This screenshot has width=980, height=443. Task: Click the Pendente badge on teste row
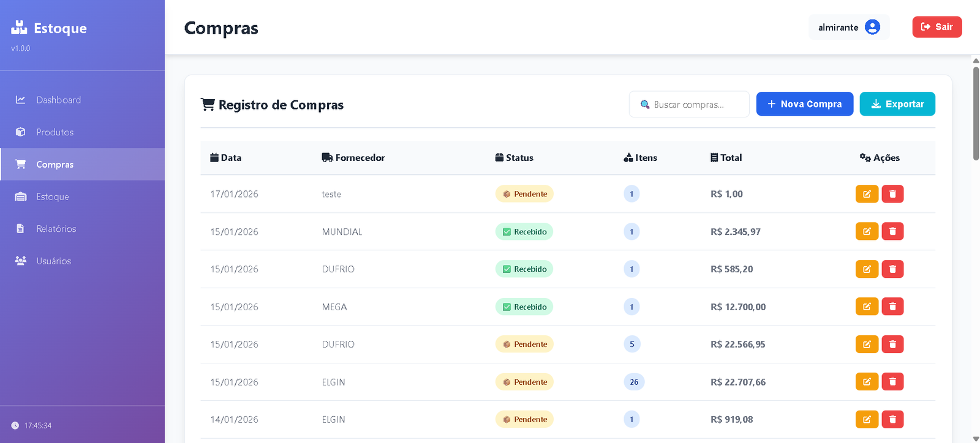[524, 194]
